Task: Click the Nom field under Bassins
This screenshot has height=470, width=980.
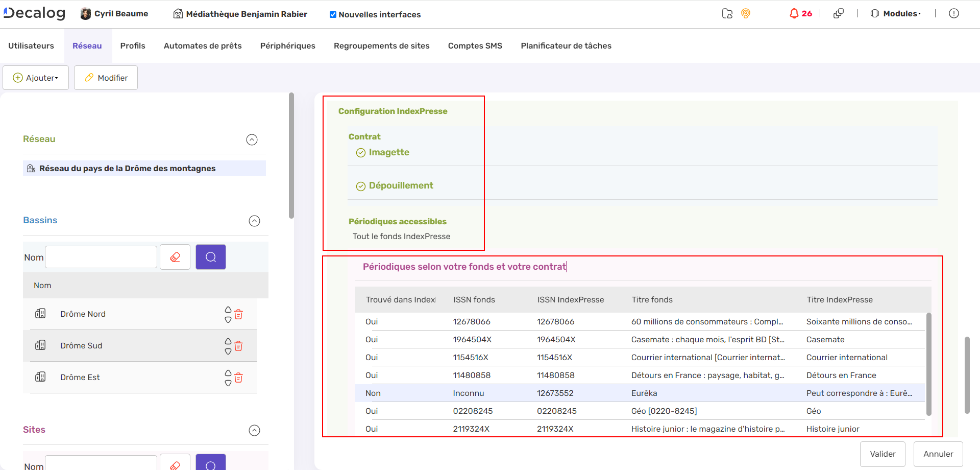Action: pyautogui.click(x=101, y=257)
